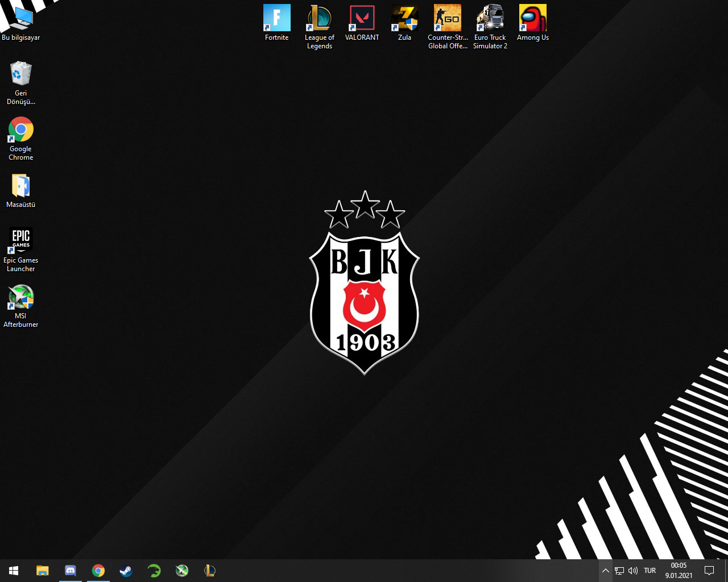Select the League of Legends desktop shortcut
728x582 pixels.
pyautogui.click(x=320, y=27)
